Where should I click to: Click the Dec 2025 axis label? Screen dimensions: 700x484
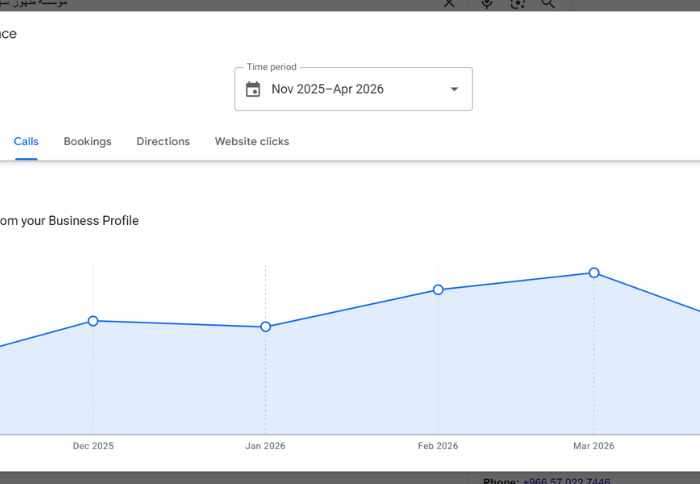93,446
